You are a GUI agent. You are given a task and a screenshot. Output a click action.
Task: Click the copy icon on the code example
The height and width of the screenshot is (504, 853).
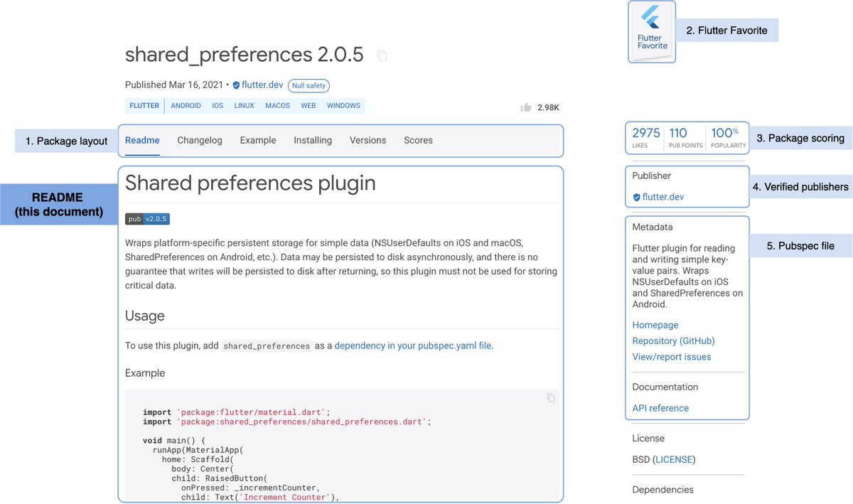pos(551,398)
